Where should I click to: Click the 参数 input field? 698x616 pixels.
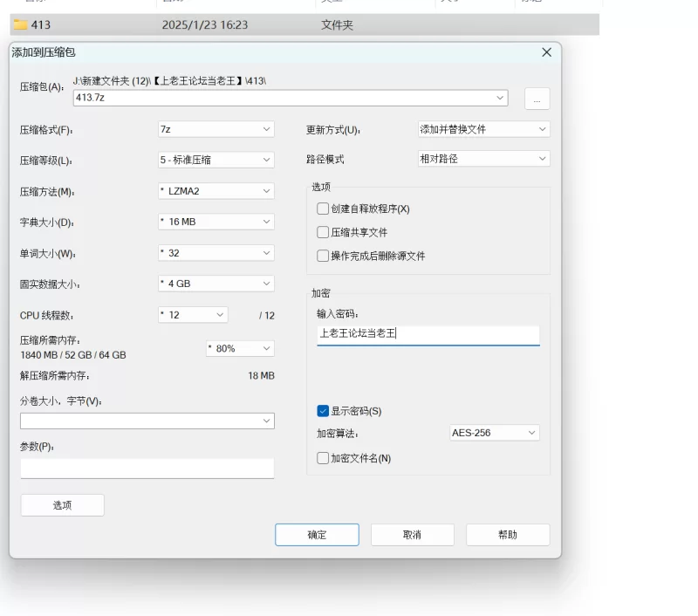click(x=147, y=469)
